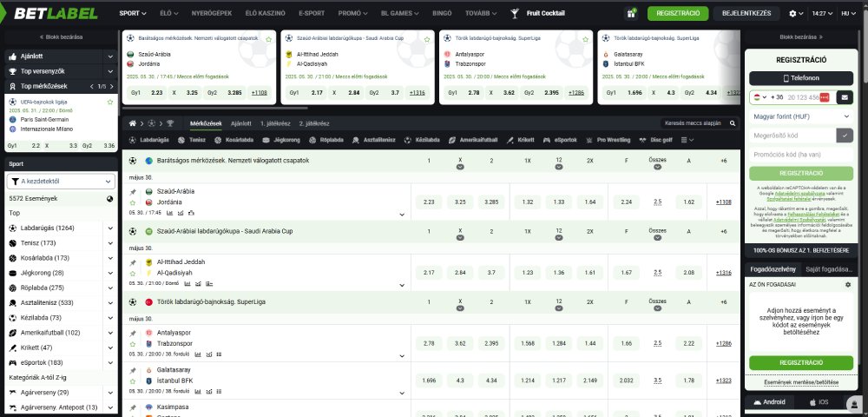
Task: Select Amerikaifutball in the sports icon bar
Action: [x=473, y=140]
